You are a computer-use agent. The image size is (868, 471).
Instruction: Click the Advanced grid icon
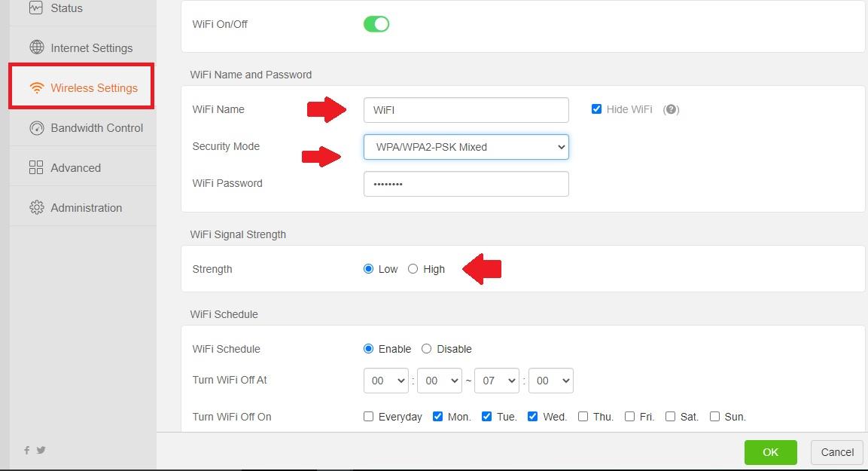(x=36, y=167)
